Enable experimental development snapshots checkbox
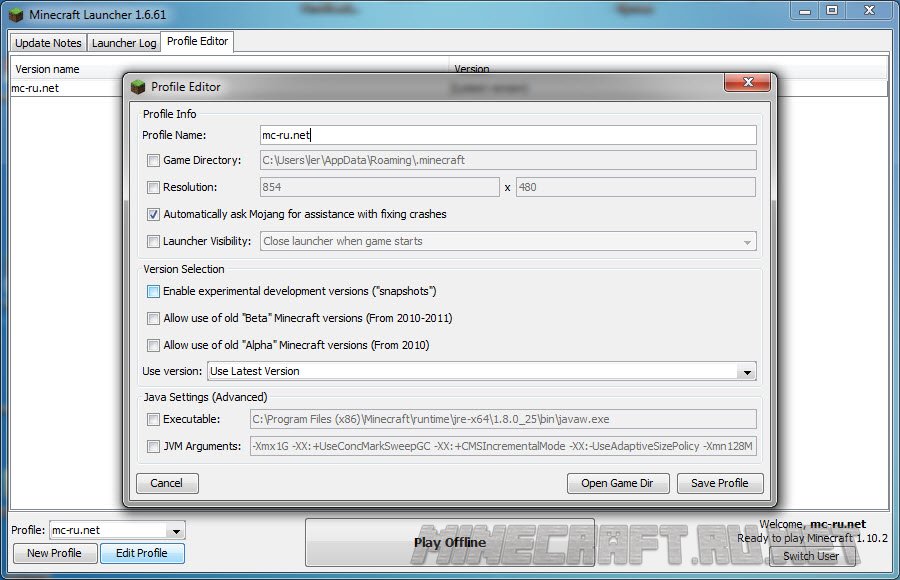 (x=153, y=292)
